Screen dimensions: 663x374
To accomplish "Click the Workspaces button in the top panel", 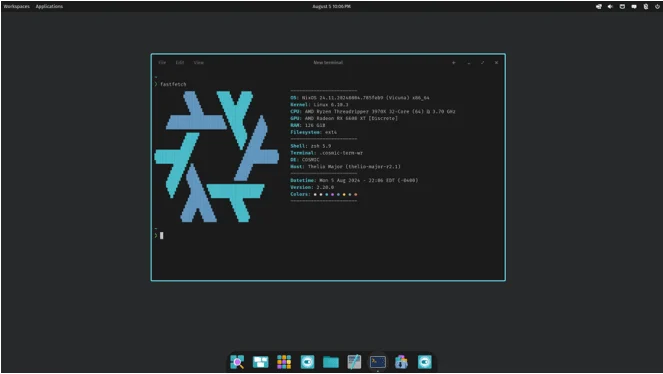I will pyautogui.click(x=16, y=6).
